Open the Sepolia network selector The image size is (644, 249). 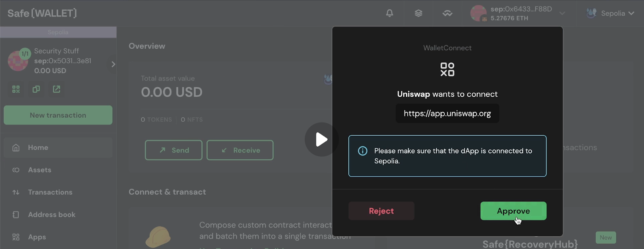[x=611, y=13]
